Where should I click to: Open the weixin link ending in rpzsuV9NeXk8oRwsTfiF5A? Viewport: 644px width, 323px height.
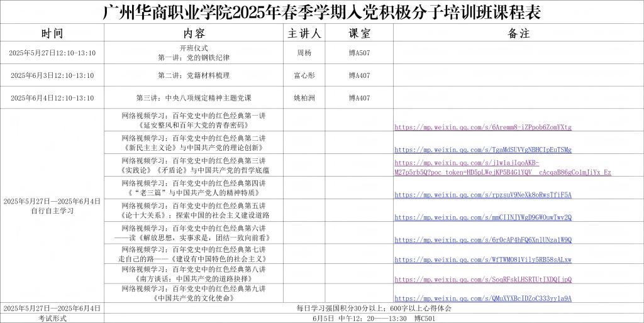[482, 195]
